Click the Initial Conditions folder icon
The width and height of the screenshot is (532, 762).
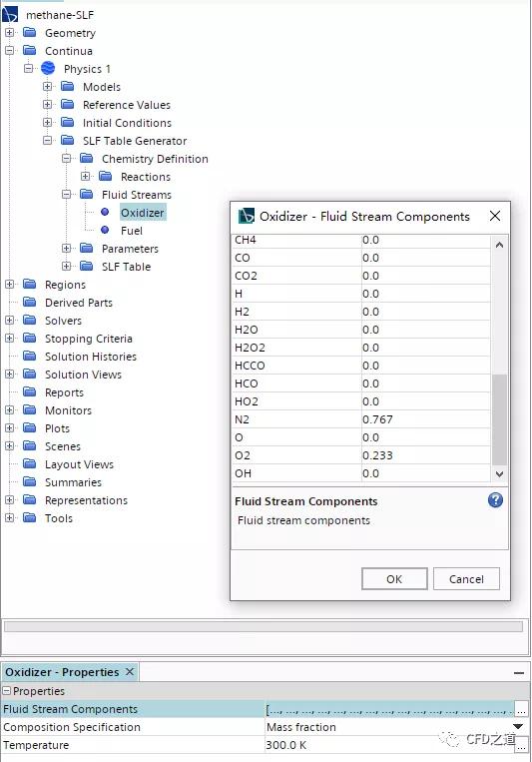click(68, 123)
